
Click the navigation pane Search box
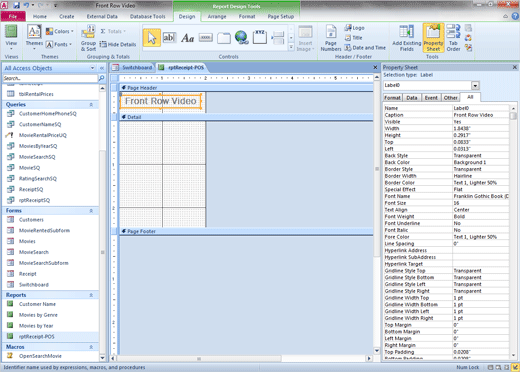click(x=50, y=78)
